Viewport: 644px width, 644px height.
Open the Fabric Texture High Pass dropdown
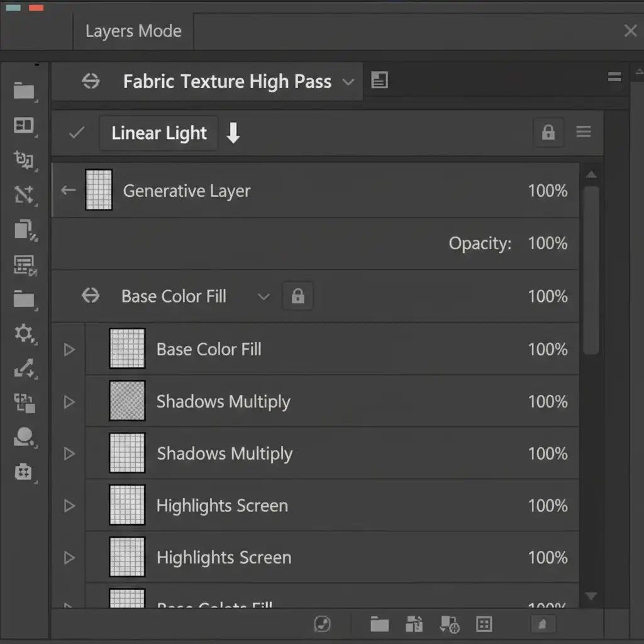tap(348, 82)
